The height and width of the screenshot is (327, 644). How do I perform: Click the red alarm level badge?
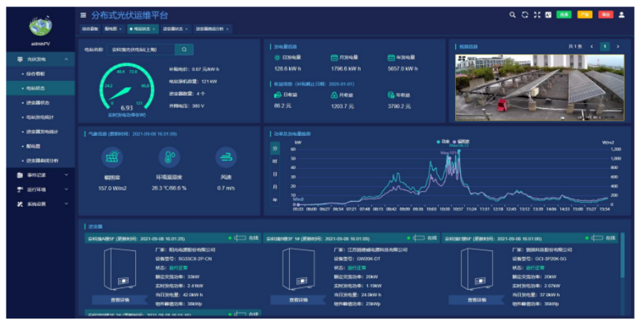pos(605,15)
